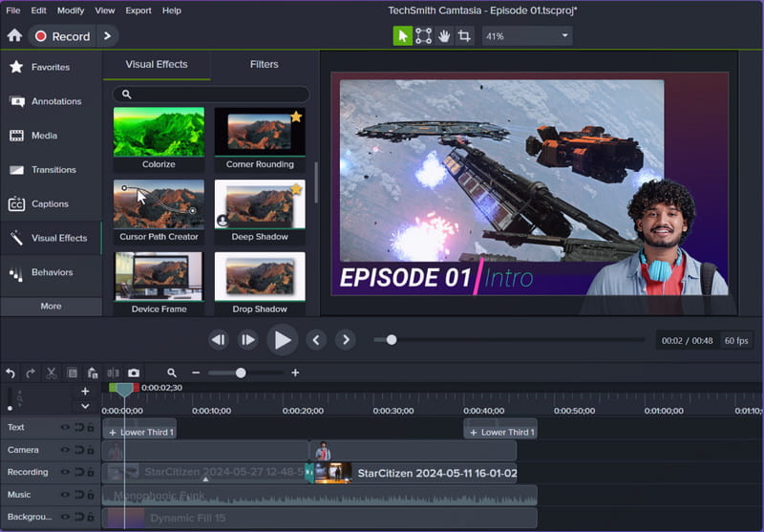Zoom in timeline with plus button
This screenshot has height=532, width=764.
click(x=295, y=373)
